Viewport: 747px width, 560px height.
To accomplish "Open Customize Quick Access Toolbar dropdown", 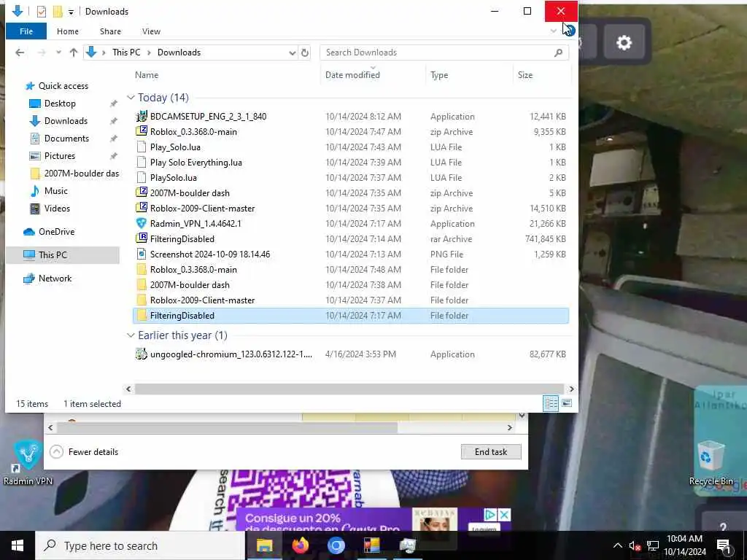I will point(71,12).
